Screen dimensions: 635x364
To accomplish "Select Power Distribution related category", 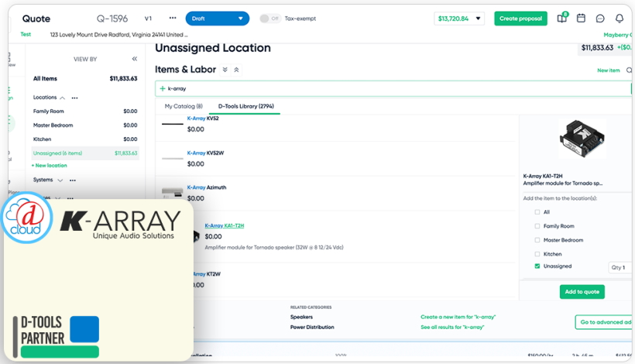I will coord(312,327).
